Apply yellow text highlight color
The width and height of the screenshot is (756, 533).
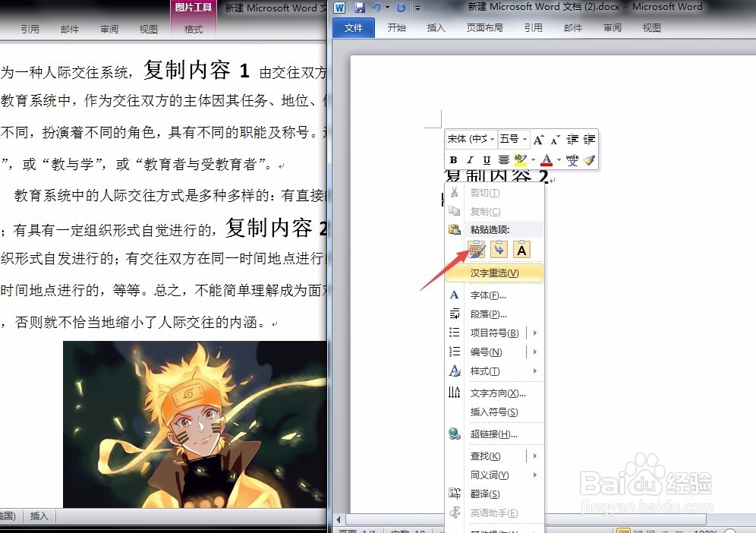click(x=520, y=159)
